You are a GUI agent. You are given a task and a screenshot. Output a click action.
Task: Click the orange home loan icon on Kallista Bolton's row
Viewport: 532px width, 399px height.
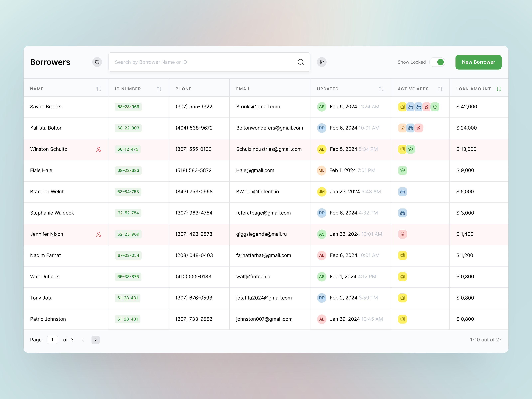click(402, 128)
